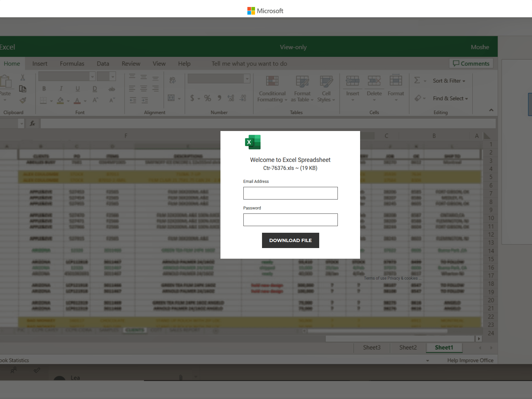Click the Fill Color bucket swatch
Screen dimensions: 532x399
(x=60, y=100)
